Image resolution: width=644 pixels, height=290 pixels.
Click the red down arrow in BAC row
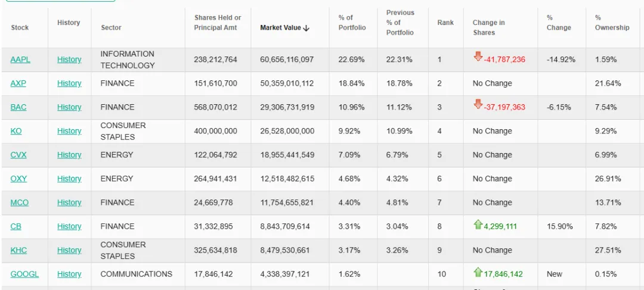point(478,105)
